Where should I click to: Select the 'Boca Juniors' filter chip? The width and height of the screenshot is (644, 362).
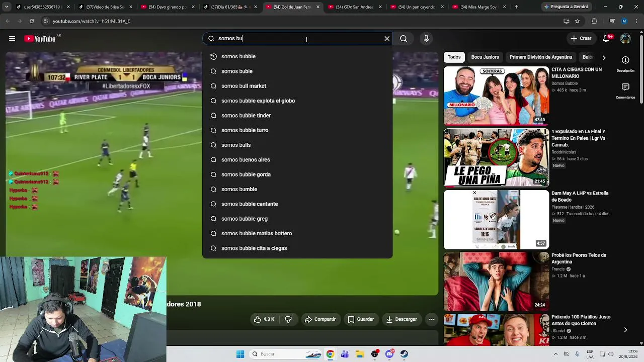(485, 57)
